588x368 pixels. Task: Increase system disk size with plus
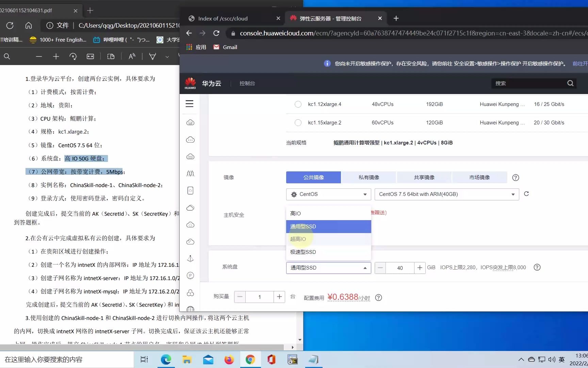[x=420, y=268]
